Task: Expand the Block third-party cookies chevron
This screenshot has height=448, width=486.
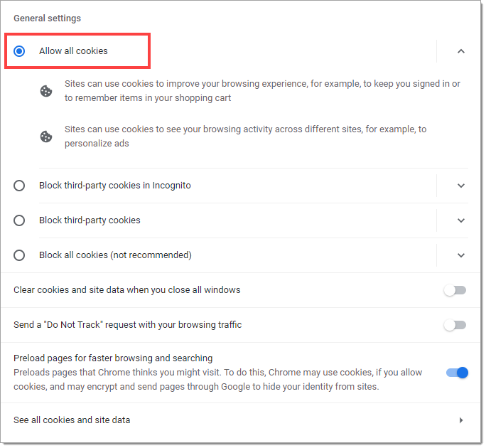Action: tap(461, 220)
